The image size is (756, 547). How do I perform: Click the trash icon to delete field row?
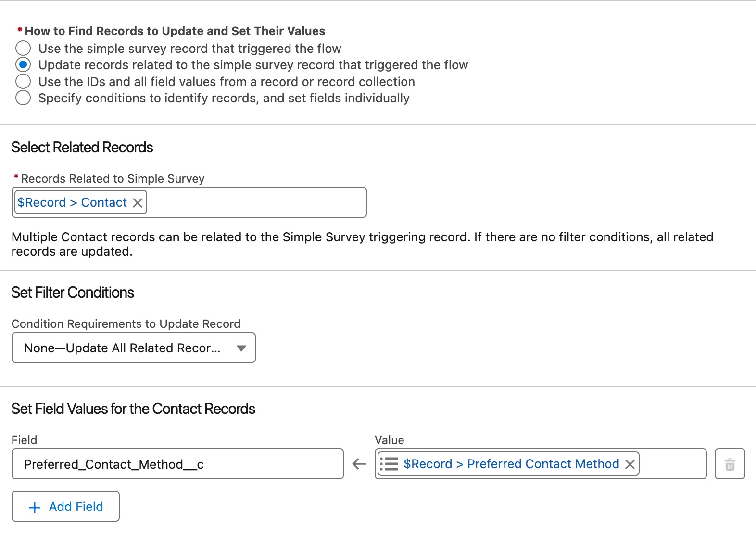pos(730,464)
